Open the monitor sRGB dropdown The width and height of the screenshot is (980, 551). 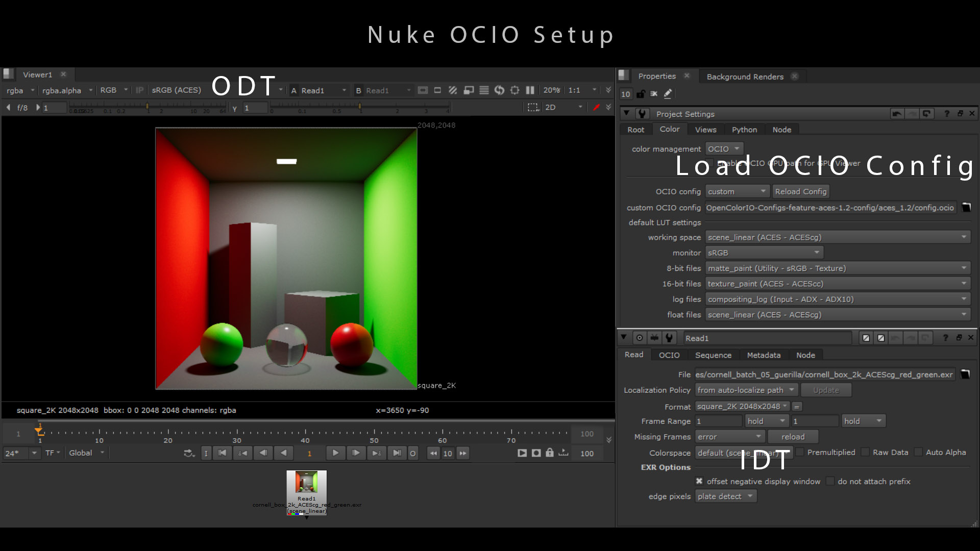pos(764,253)
